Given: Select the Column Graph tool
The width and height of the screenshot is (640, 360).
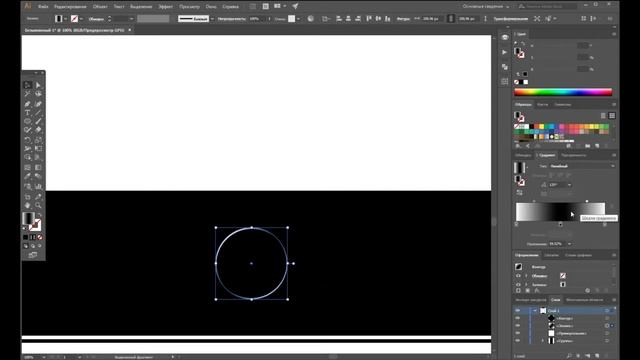Looking at the screenshot, I should click(x=38, y=187).
